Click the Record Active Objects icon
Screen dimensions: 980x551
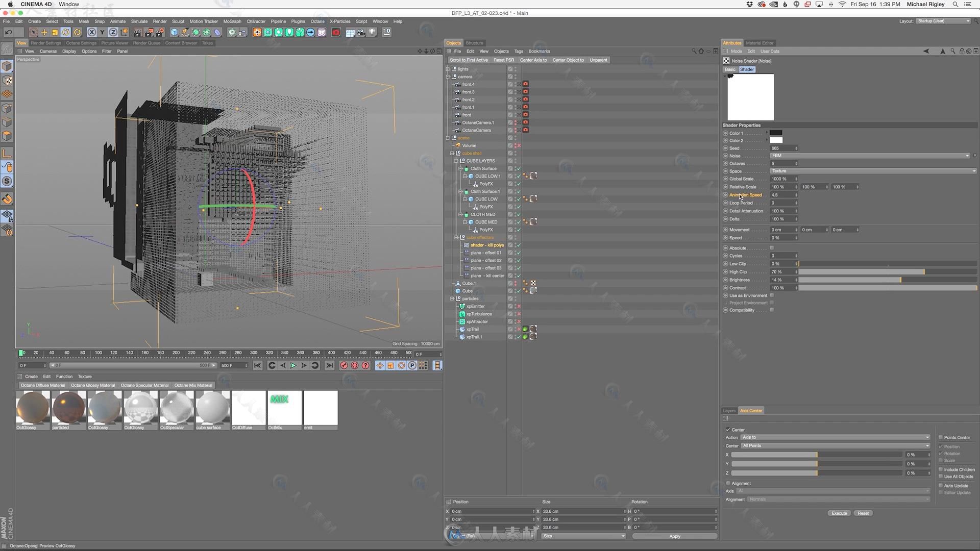pos(344,365)
